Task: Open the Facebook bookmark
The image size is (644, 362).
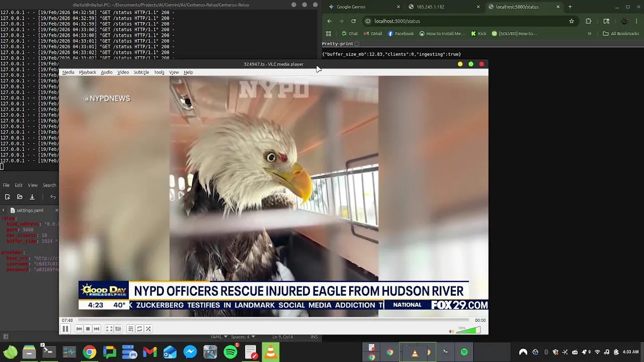Action: 400,34
